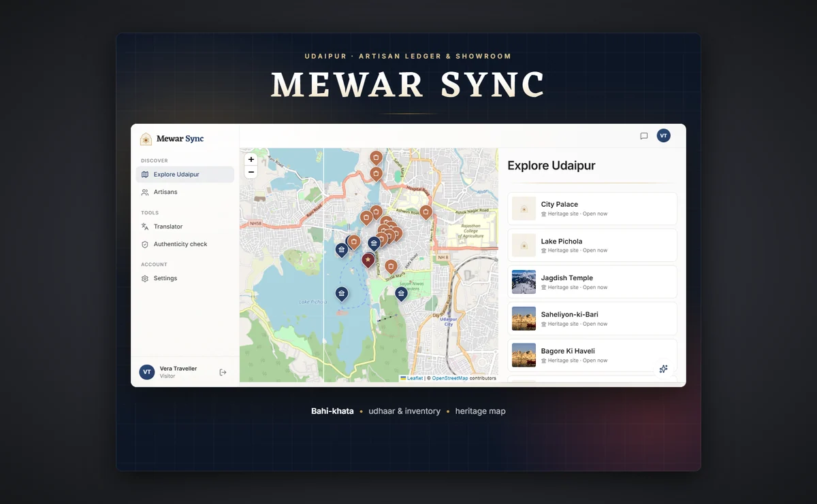Image resolution: width=817 pixels, height=504 pixels.
Task: Select the lone shop marker east of the star marker
Action: [391, 267]
